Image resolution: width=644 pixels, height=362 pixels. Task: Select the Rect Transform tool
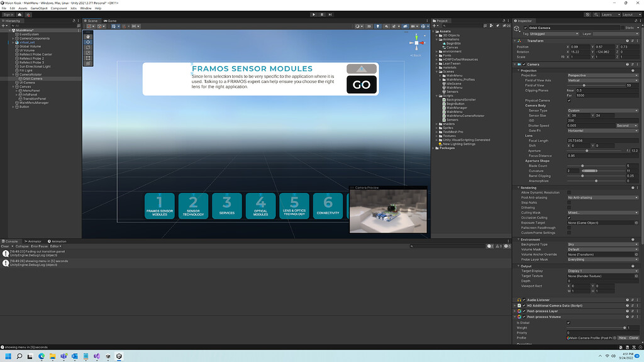pyautogui.click(x=87, y=57)
